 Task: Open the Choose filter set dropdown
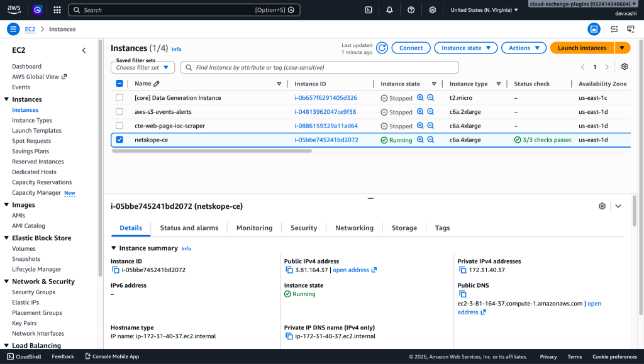(x=143, y=67)
